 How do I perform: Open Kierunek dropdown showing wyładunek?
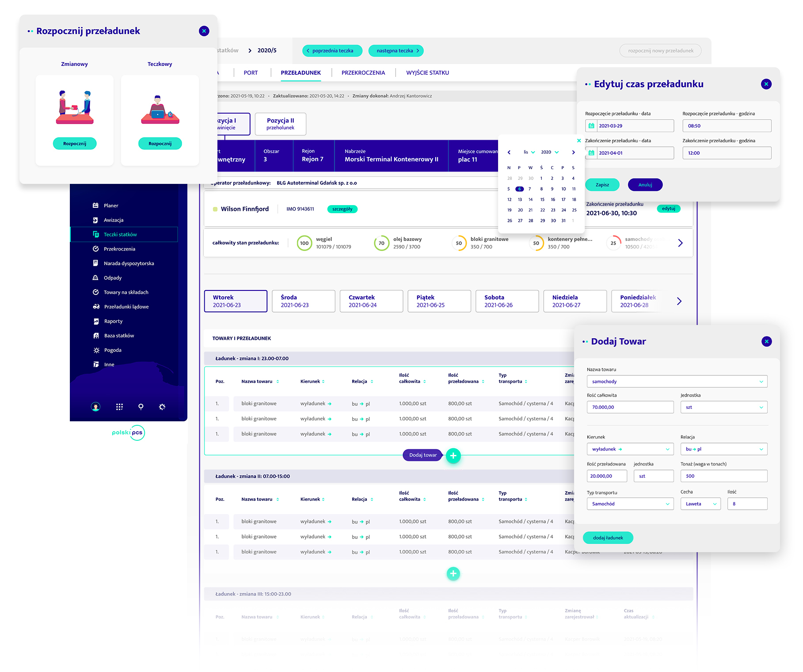(x=630, y=449)
